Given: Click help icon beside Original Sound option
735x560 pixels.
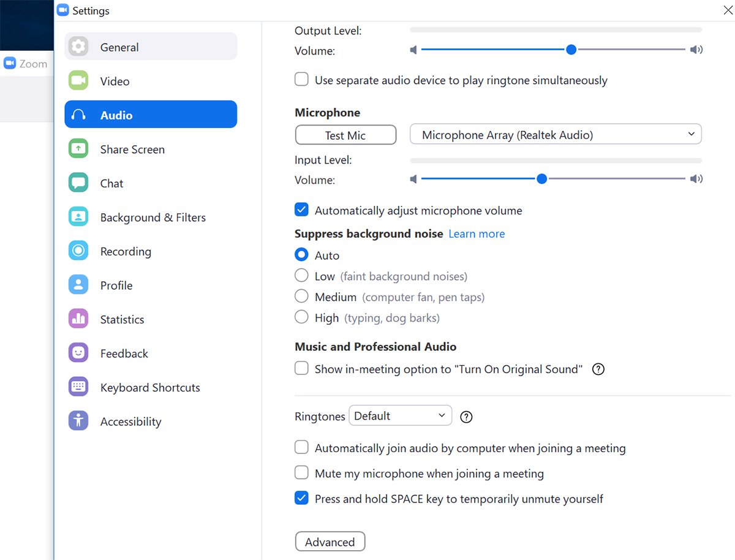Looking at the screenshot, I should [x=598, y=369].
